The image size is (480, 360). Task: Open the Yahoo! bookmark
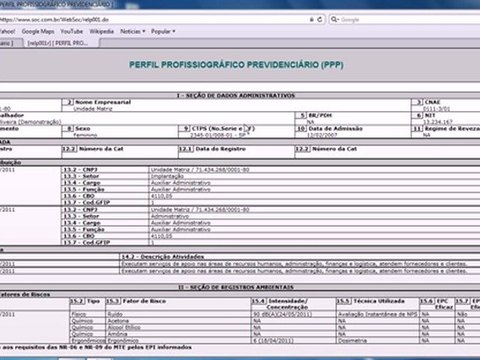7,31
